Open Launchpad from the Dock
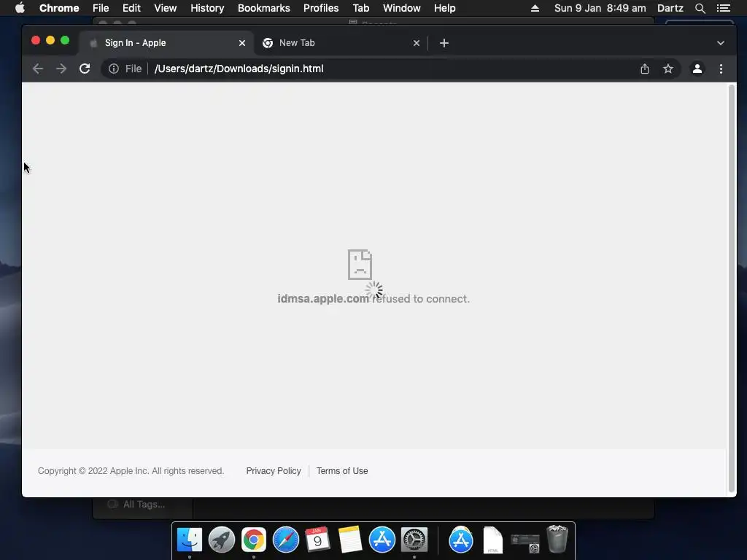Image resolution: width=747 pixels, height=560 pixels. pyautogui.click(x=222, y=540)
